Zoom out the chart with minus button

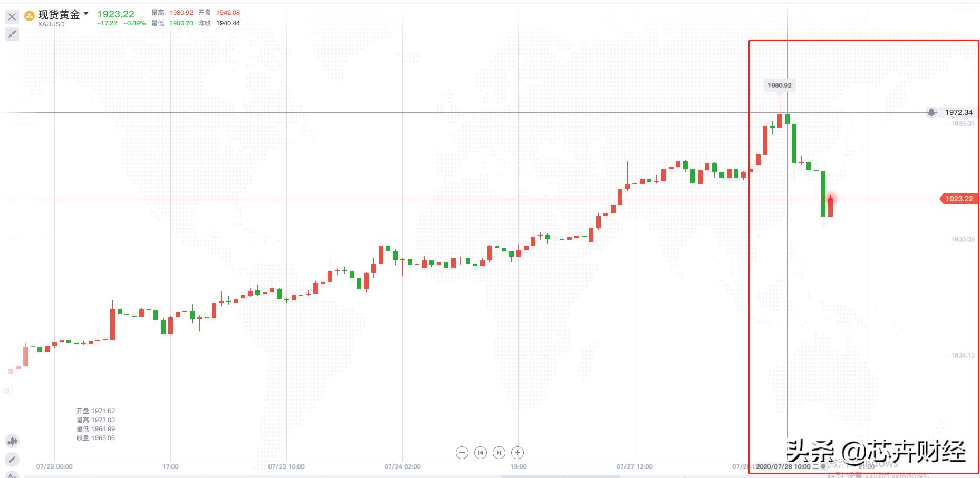pyautogui.click(x=462, y=453)
